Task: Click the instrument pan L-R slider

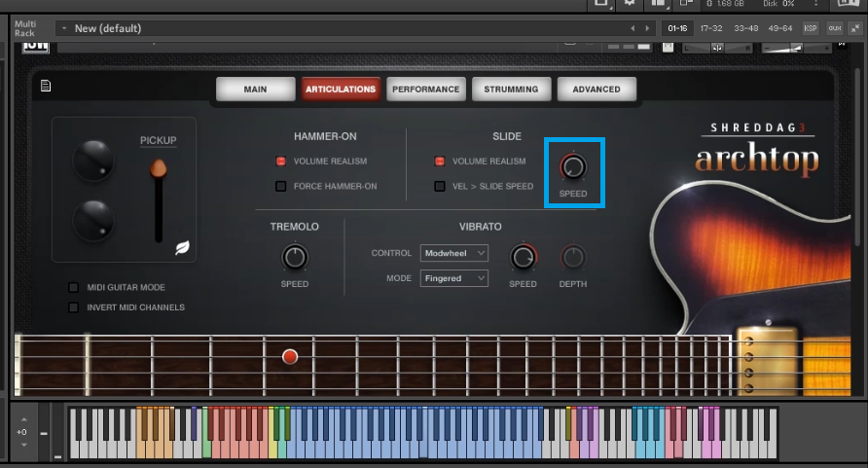Action: pos(717,48)
